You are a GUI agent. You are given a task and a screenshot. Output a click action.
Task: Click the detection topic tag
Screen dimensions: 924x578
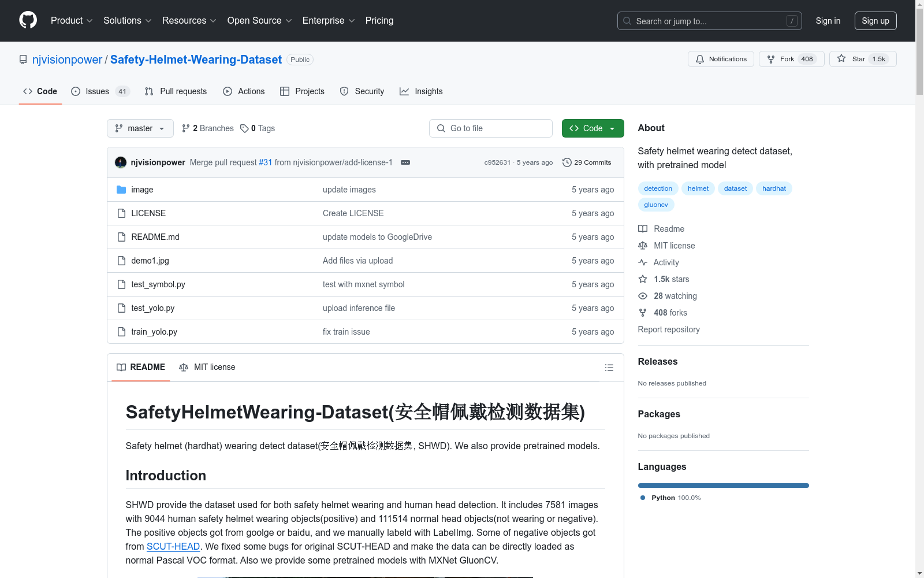[658, 188]
